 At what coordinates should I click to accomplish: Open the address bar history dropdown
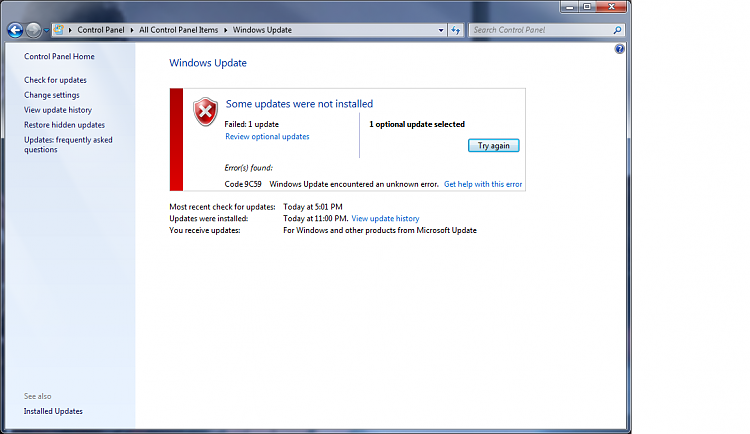pyautogui.click(x=441, y=30)
